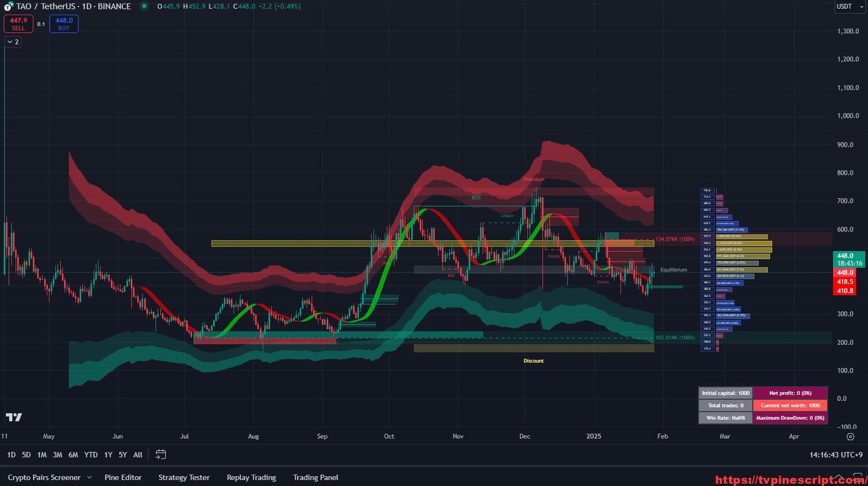The image size is (868, 486).
Task: Open the USDT currency dropdown
Action: pyautogui.click(x=849, y=7)
